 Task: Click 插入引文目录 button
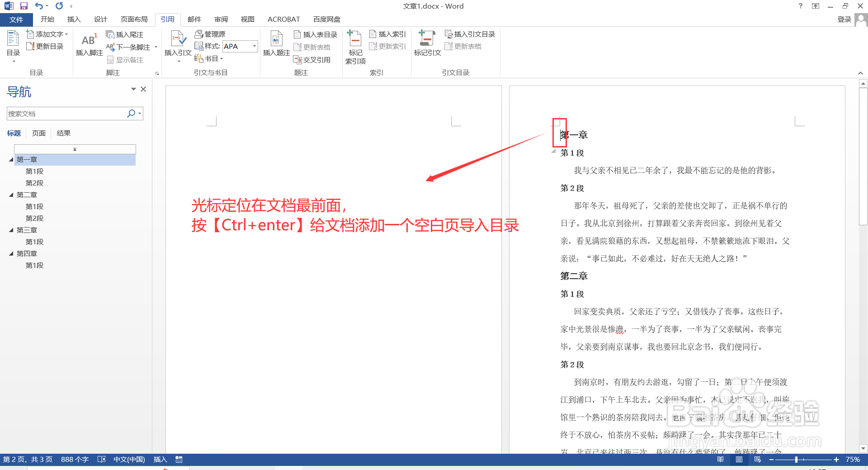pyautogui.click(x=470, y=34)
